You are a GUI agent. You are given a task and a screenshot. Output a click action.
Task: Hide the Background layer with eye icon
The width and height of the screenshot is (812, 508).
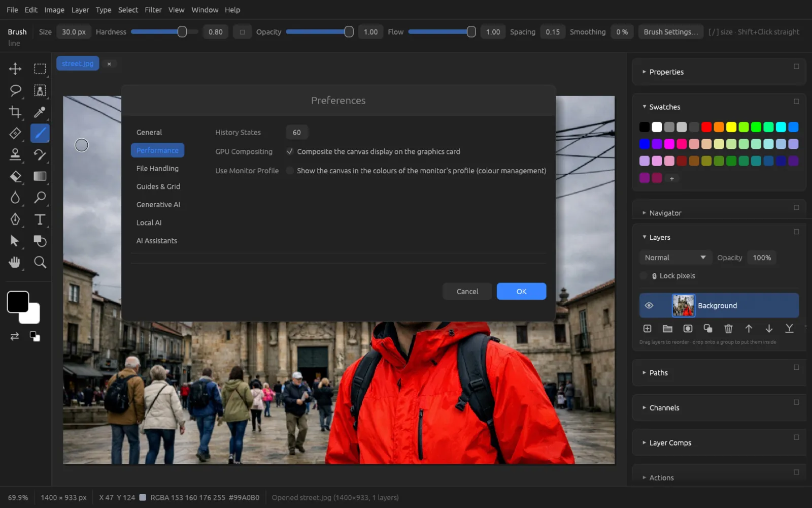tap(649, 305)
